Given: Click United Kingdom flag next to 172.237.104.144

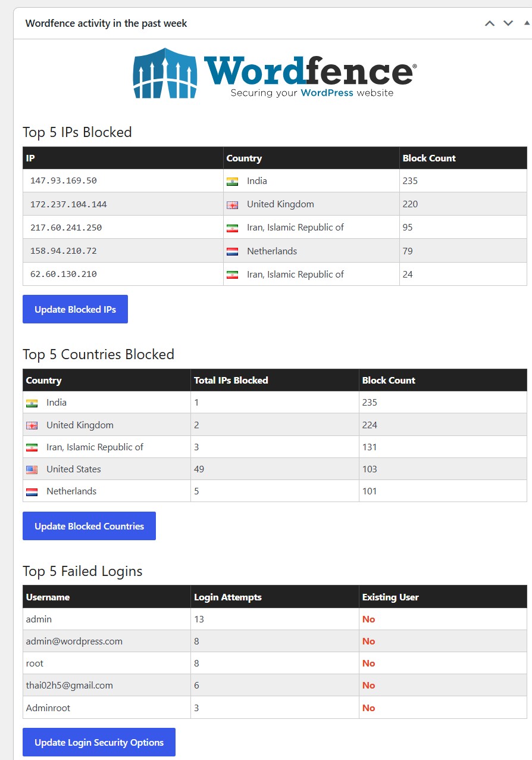Looking at the screenshot, I should 232,205.
